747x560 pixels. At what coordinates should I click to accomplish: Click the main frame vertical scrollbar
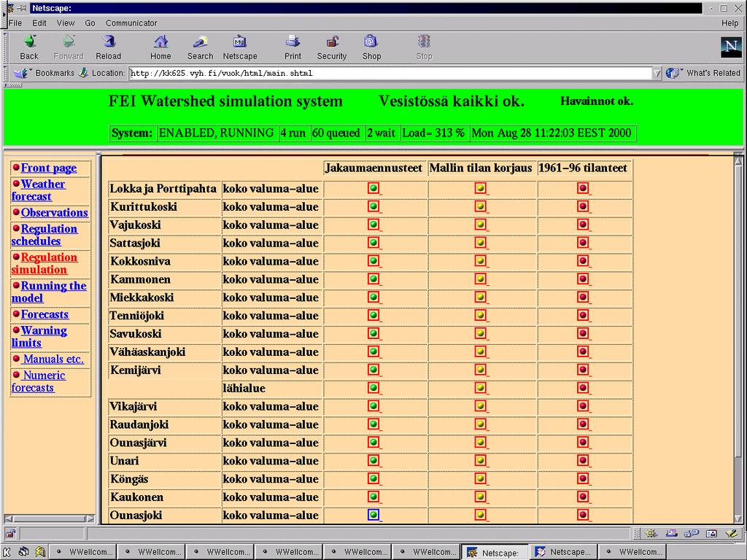(x=738, y=339)
